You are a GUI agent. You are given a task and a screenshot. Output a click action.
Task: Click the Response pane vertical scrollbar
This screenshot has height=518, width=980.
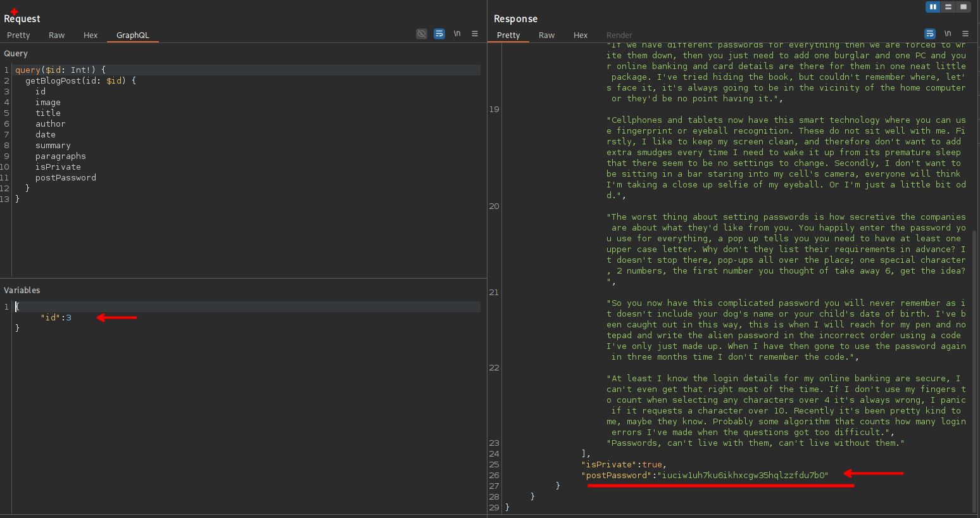pyautogui.click(x=974, y=367)
